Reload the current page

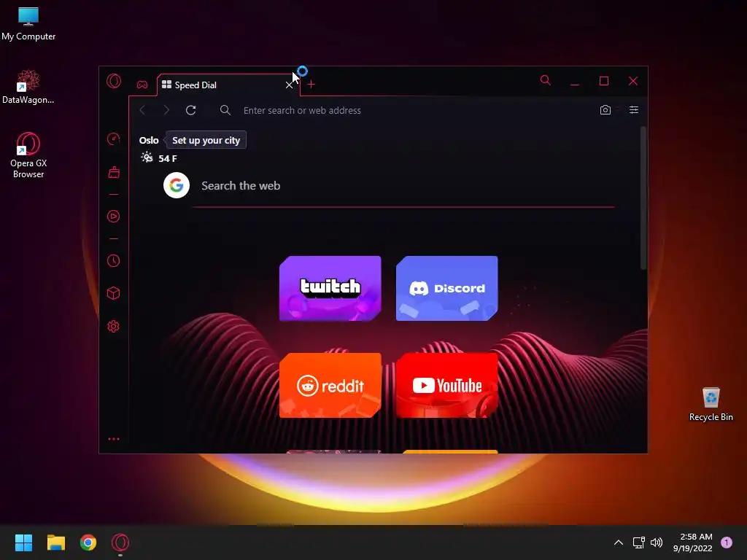pos(191,111)
